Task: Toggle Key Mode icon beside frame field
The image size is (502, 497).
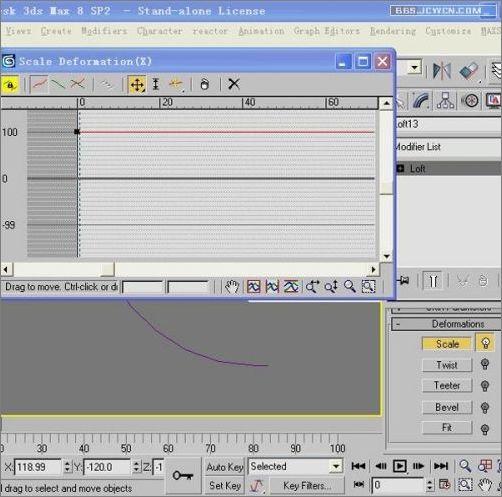Action: pyautogui.click(x=359, y=484)
